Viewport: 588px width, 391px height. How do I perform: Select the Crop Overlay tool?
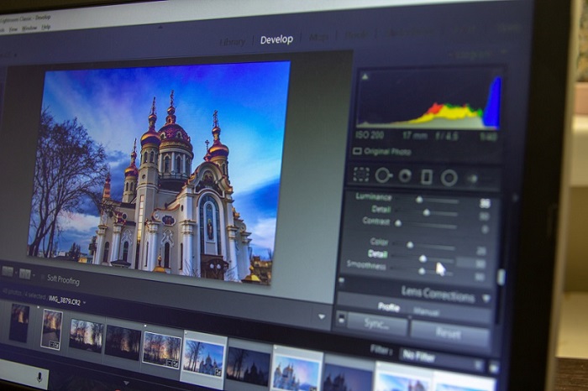(x=361, y=175)
